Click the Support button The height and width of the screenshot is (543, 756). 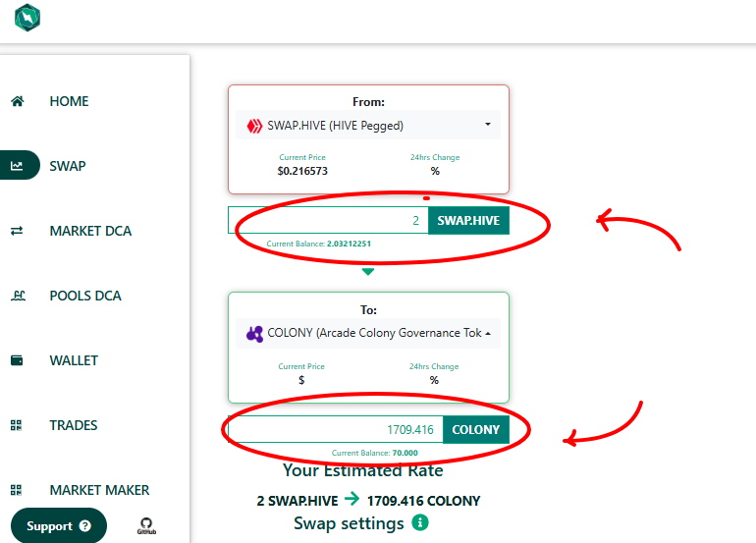click(58, 525)
